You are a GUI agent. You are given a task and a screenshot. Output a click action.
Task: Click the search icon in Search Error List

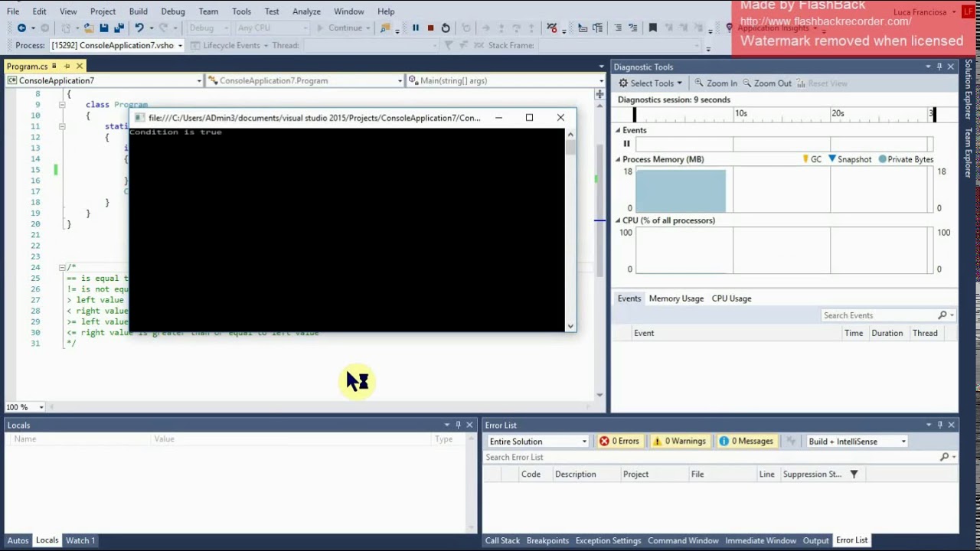pos(944,457)
